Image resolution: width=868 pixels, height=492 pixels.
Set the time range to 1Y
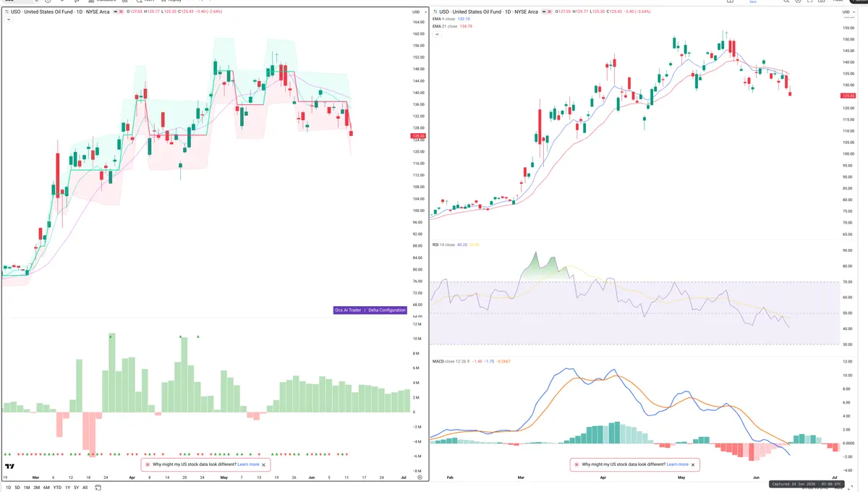[x=68, y=488]
